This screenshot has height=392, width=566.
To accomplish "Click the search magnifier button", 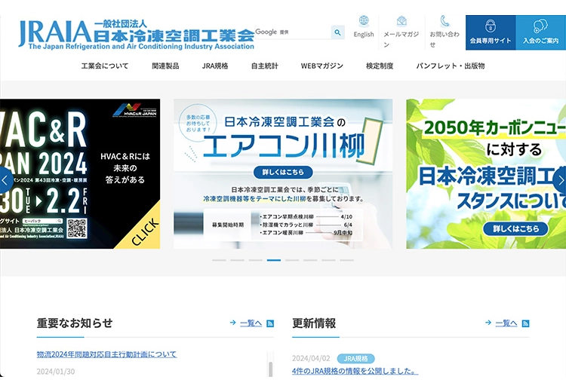I will [337, 32].
